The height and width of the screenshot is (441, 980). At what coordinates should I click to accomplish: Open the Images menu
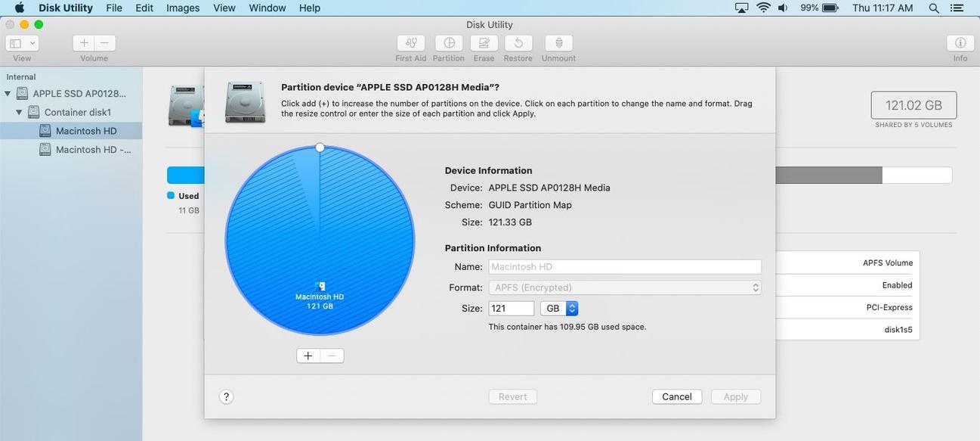pyautogui.click(x=183, y=8)
